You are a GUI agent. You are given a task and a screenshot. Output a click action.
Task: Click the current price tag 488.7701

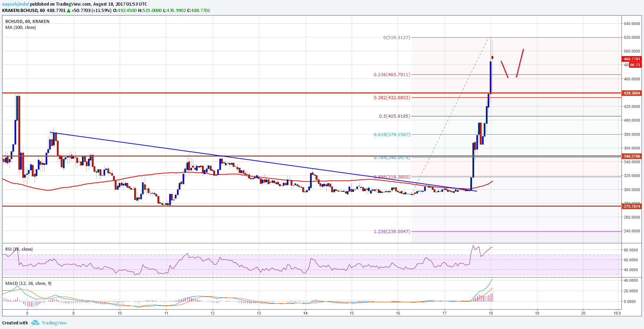click(x=632, y=59)
